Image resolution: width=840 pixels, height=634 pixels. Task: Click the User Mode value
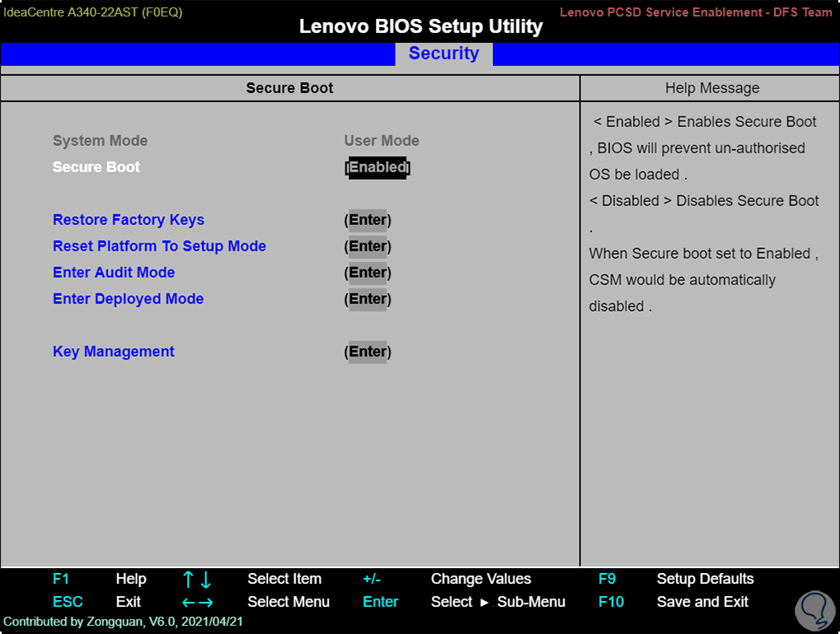(382, 141)
